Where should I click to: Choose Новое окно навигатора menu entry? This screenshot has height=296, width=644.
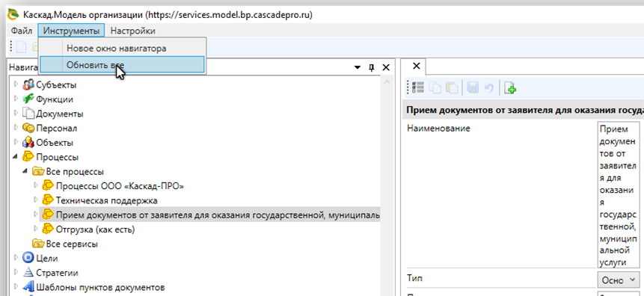[122, 49]
